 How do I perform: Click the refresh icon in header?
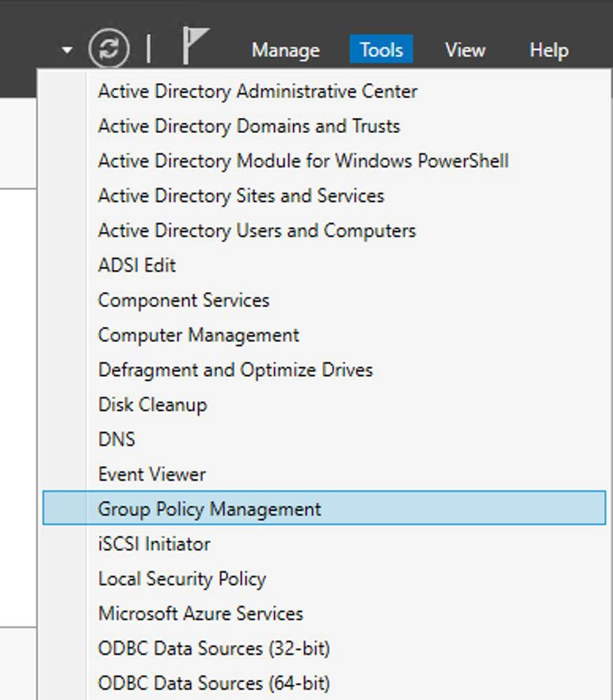(109, 48)
